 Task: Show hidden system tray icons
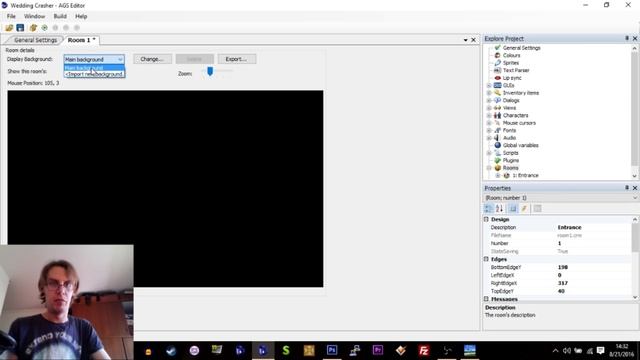(556, 351)
